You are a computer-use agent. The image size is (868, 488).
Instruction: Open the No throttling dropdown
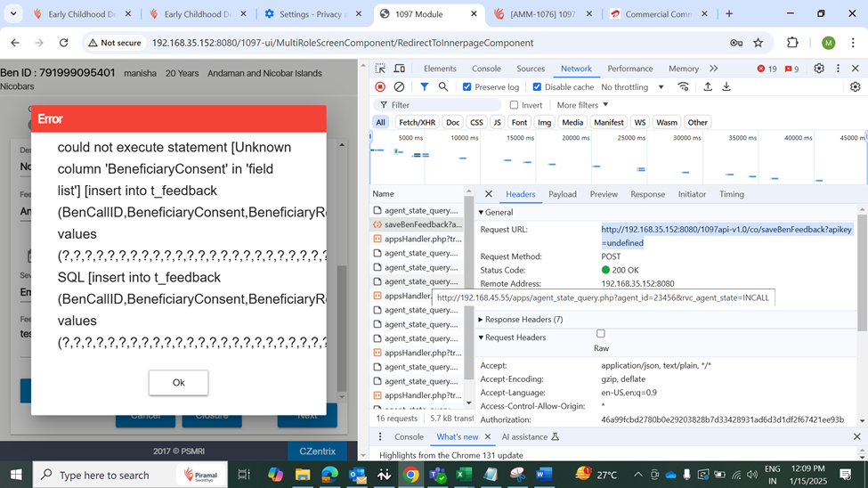tap(632, 87)
